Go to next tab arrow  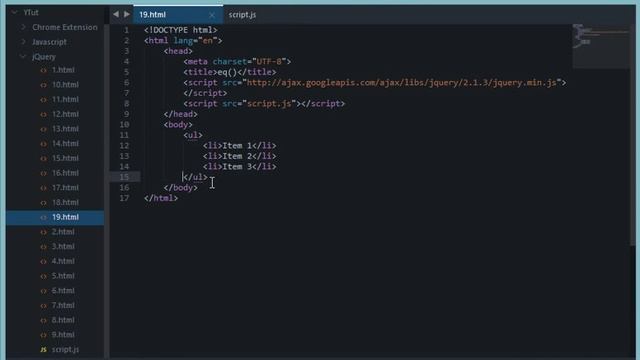pyautogui.click(x=127, y=14)
